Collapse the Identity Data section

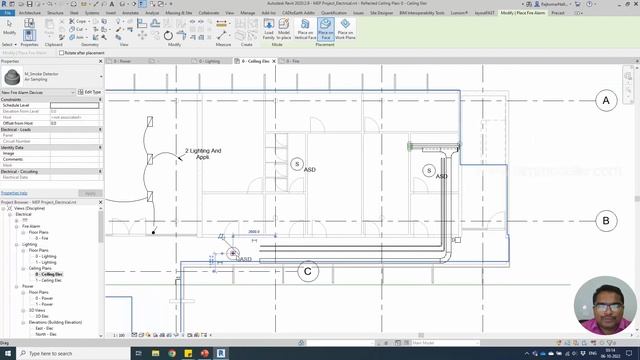click(100, 147)
